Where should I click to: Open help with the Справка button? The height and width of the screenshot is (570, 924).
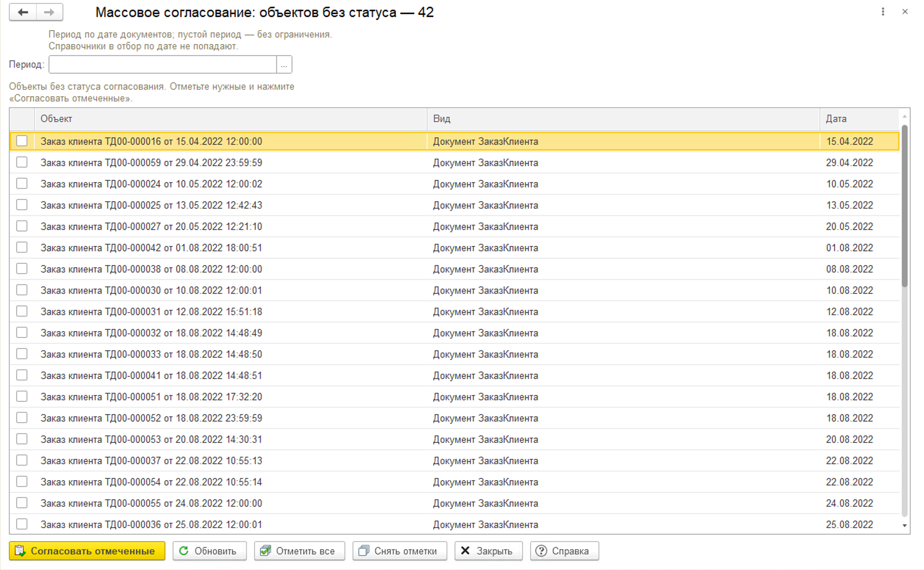(564, 551)
